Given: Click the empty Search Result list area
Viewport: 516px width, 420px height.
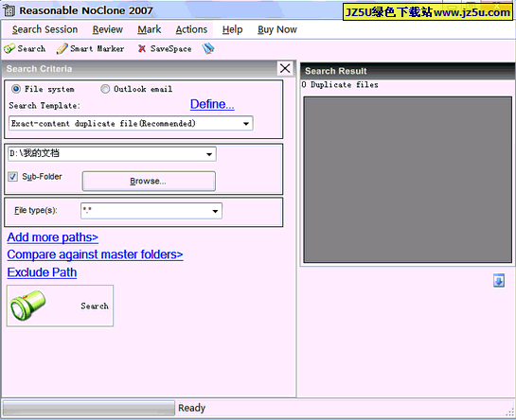Looking at the screenshot, I should (x=407, y=180).
